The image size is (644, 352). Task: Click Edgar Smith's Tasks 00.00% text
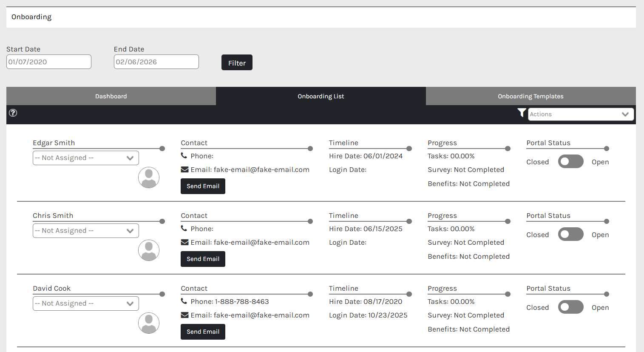[451, 156]
